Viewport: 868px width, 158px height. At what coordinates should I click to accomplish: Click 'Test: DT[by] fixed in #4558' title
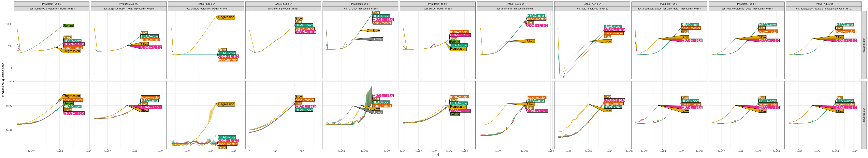pos(437,9)
